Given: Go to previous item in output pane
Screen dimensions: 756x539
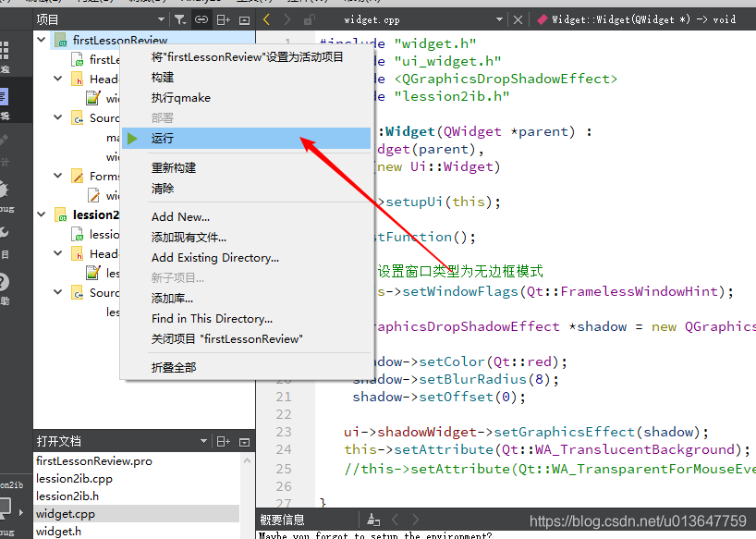Looking at the screenshot, I should (395, 520).
